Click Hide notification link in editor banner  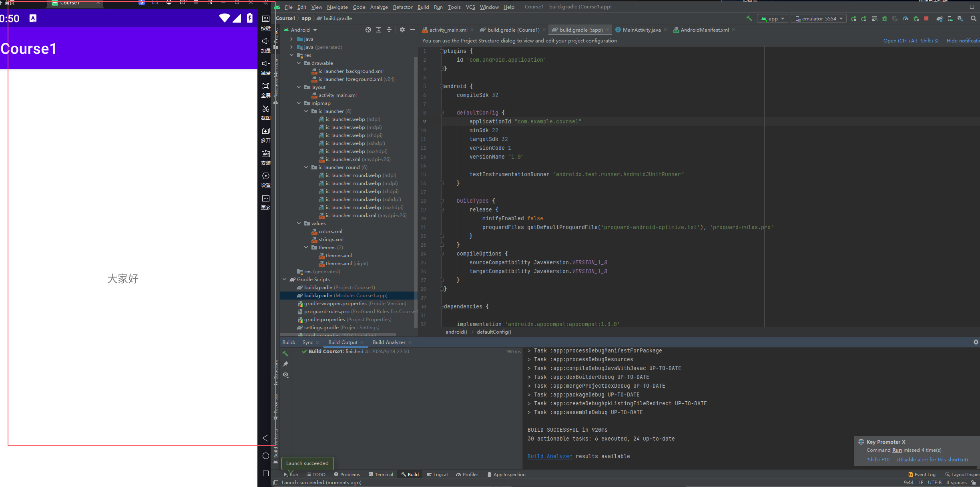962,40
